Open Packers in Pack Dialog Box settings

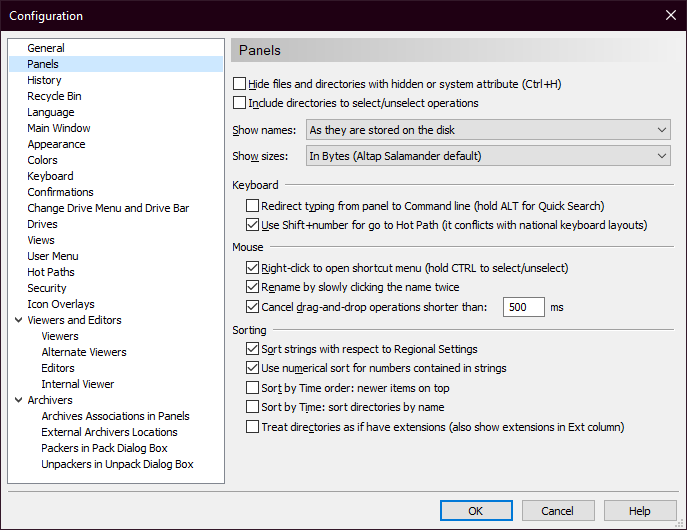point(104,448)
